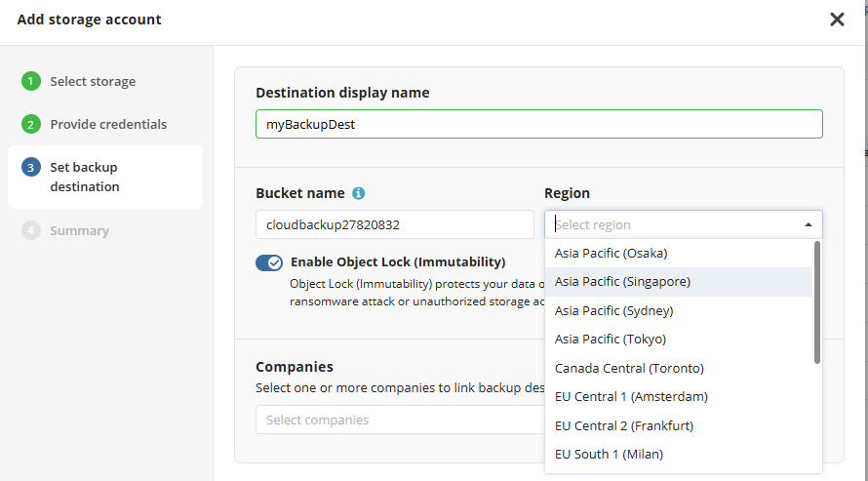Collapse the Region dropdown arrow

coord(808,224)
